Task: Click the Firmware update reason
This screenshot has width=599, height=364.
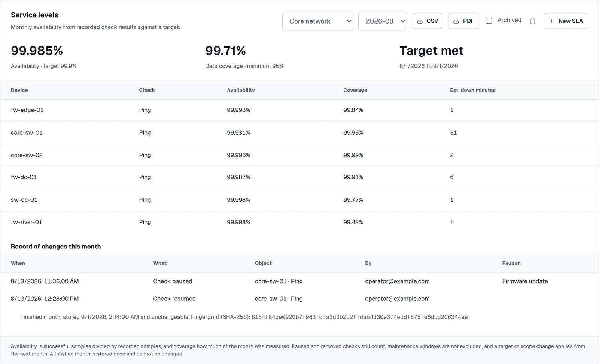Action: tap(525, 281)
